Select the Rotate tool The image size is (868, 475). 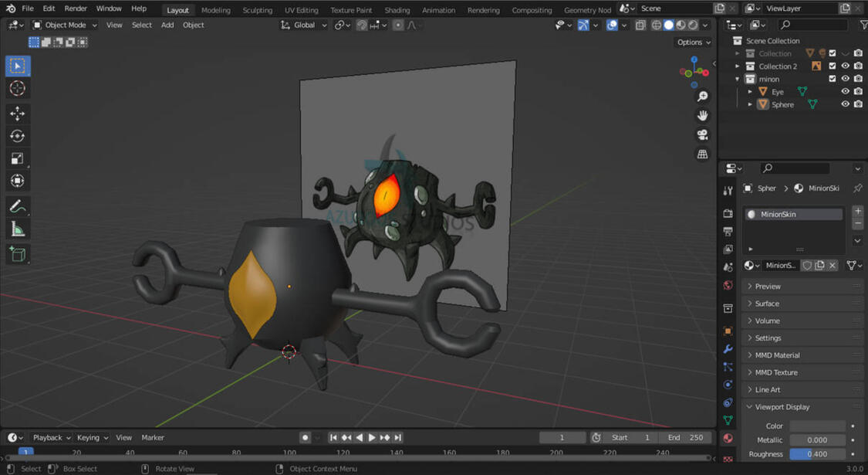click(17, 135)
